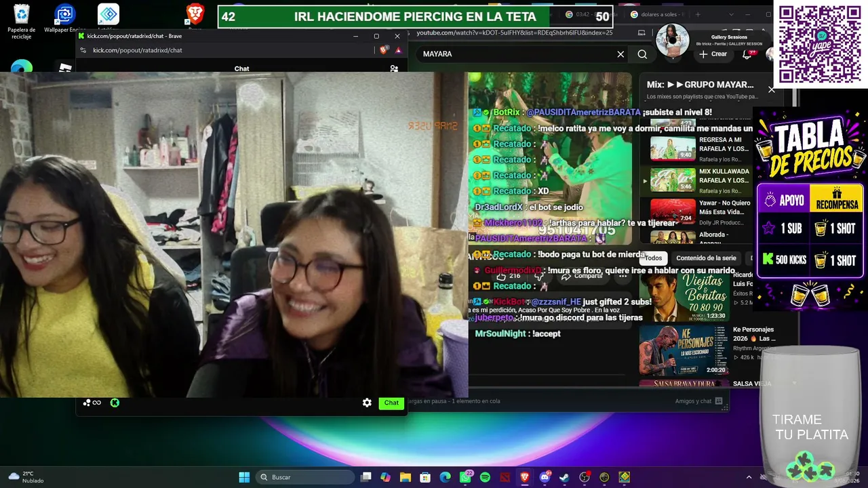This screenshot has width=868, height=488.
Task: Click the 'Amigos y chat' label
Action: click(x=694, y=401)
